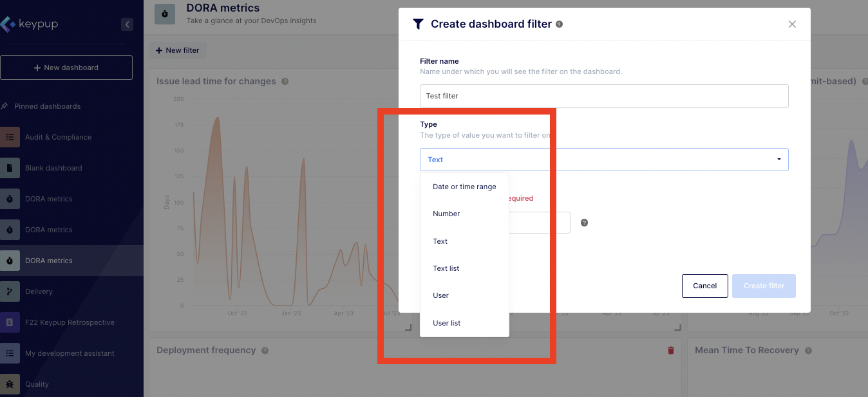Open My development assistant dashboard icon

pos(10,353)
